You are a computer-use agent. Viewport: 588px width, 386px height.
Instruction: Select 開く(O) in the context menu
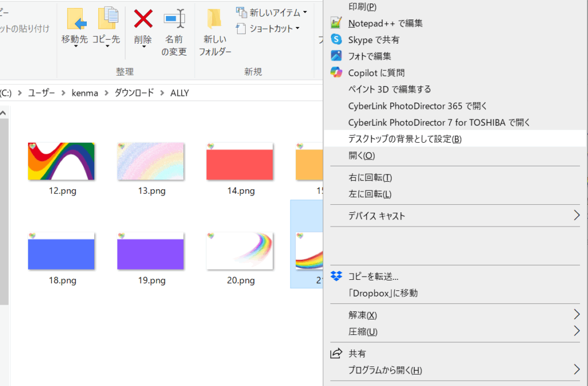click(x=455, y=155)
